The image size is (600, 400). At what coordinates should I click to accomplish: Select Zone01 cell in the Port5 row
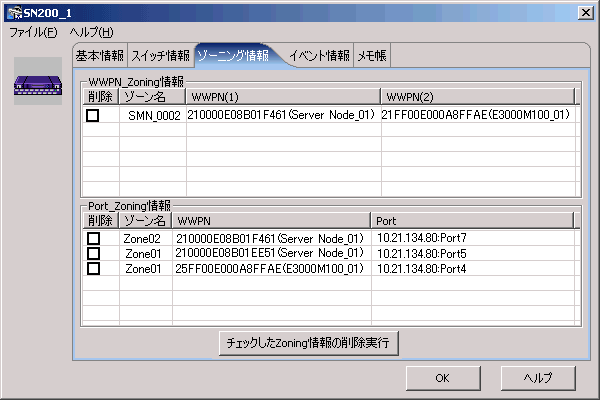pyautogui.click(x=146, y=253)
